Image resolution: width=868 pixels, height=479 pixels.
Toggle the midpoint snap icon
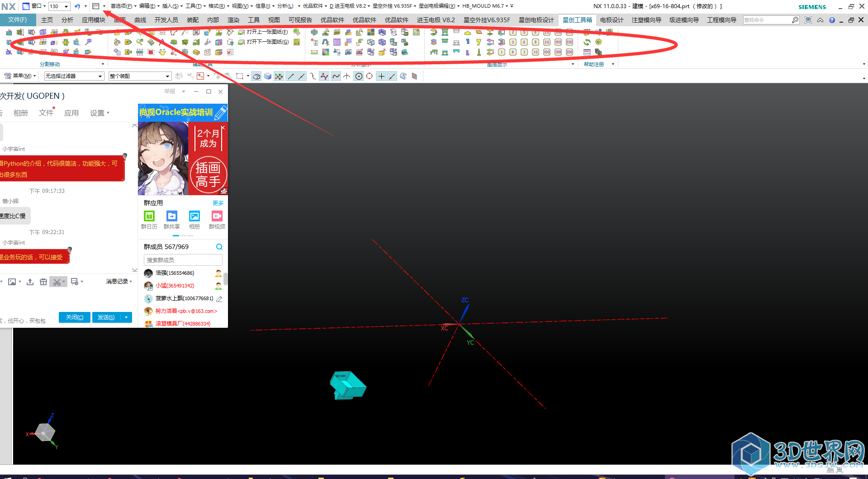(x=302, y=76)
